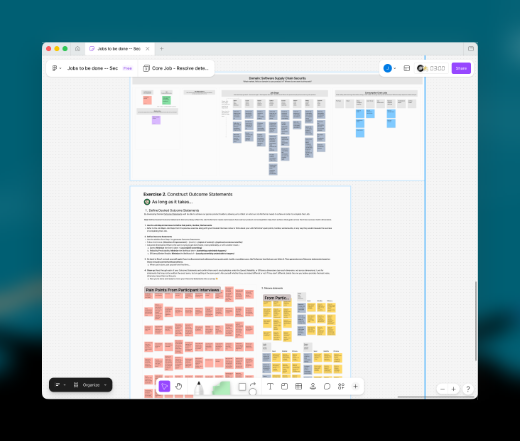Image resolution: width=520 pixels, height=441 pixels.
Task: Open the help question mark
Action: pyautogui.click(x=468, y=389)
